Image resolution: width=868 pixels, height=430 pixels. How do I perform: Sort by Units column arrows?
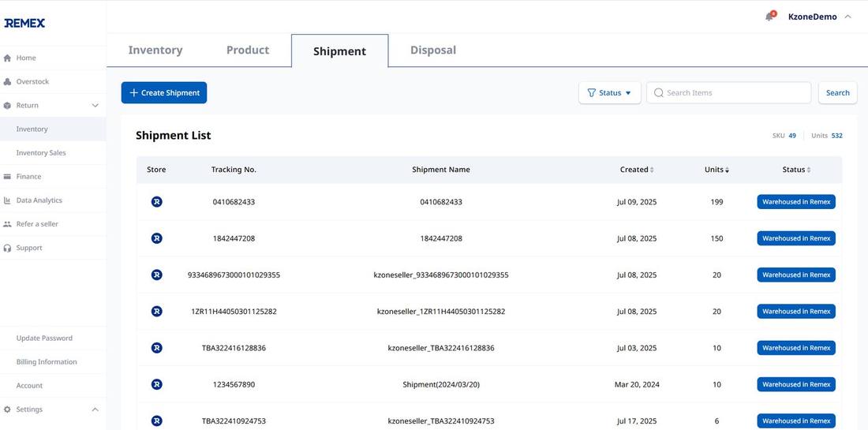(727, 170)
